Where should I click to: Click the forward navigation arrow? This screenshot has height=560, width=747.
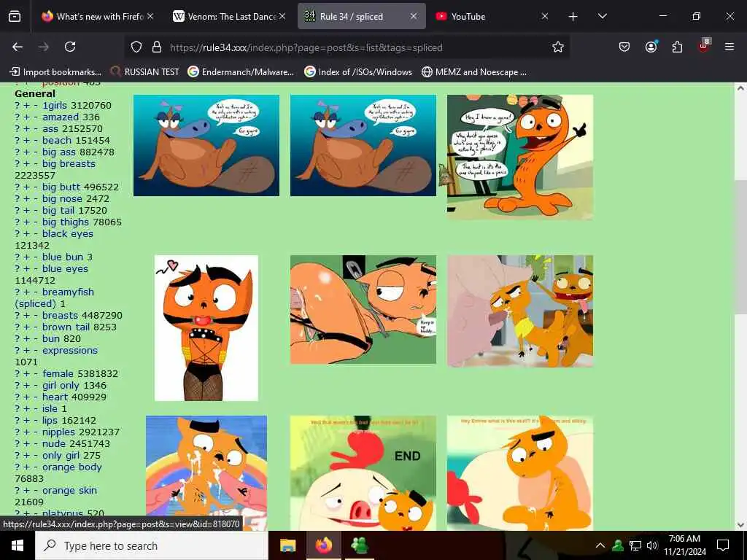point(44,47)
